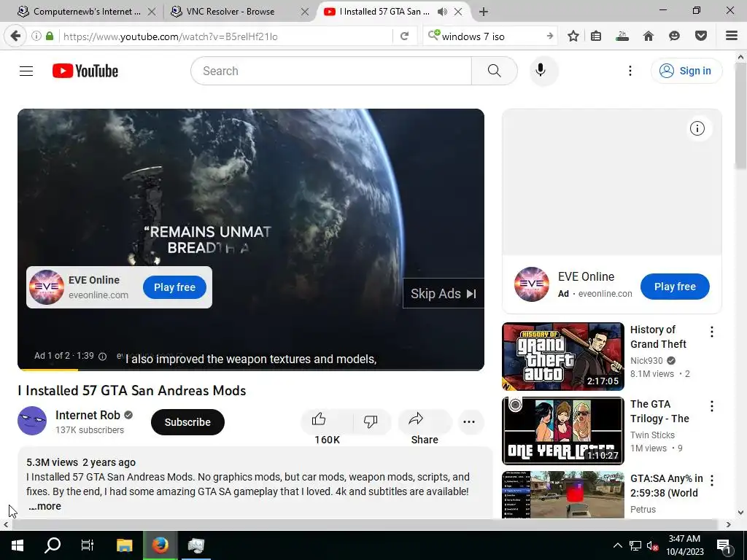Open the Windows Start menu
The height and width of the screenshot is (560, 747).
point(18,545)
